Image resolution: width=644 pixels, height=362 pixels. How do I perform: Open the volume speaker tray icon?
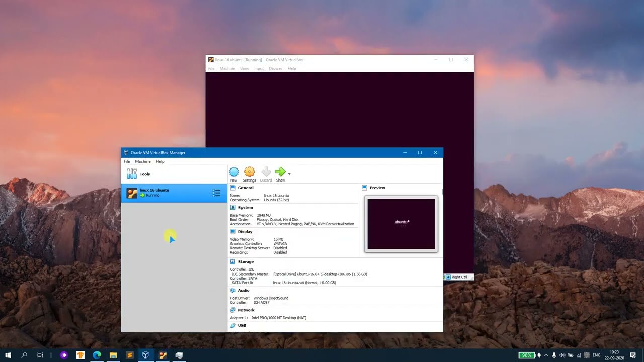562,355
